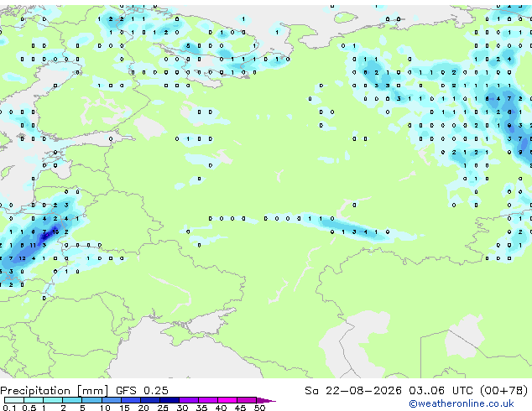The height and width of the screenshot is (411, 532).
Task: Click the '(00+78)' forecast offset text
Action: click(504, 391)
